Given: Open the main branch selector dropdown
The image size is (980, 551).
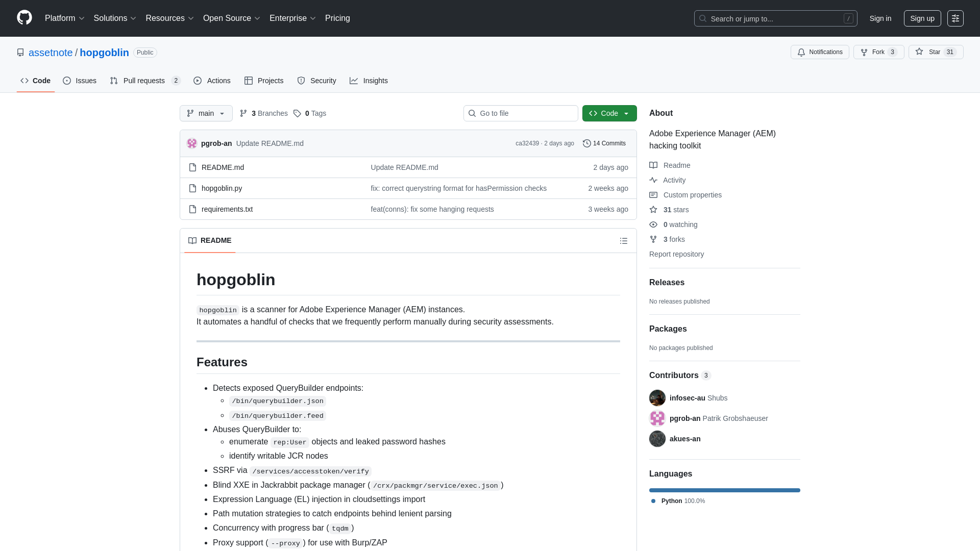Looking at the screenshot, I should click(206, 113).
